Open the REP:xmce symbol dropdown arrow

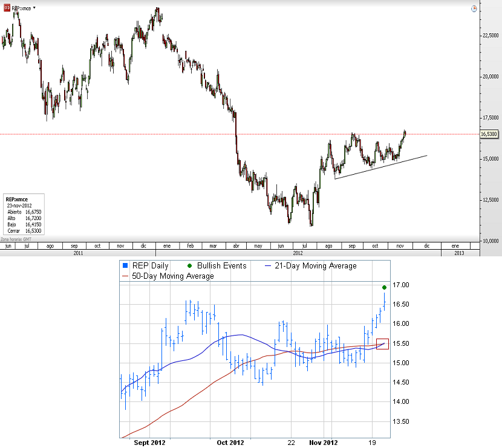pos(34,8)
